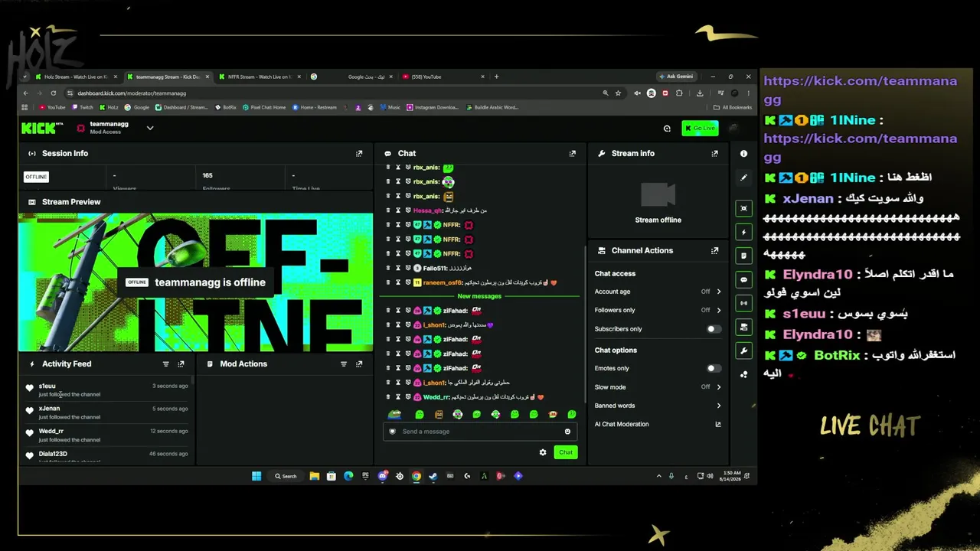Click the Windows taskbar Search box
The width and height of the screenshot is (980, 551).
click(286, 476)
